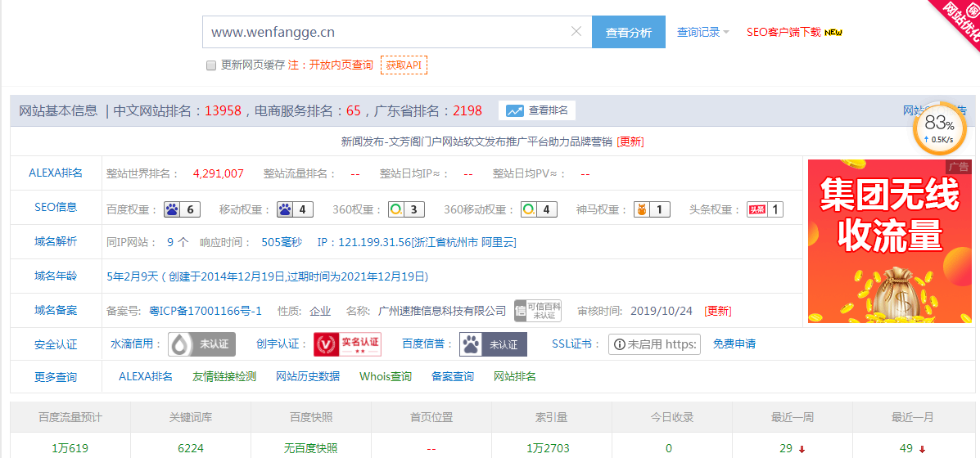The width and height of the screenshot is (980, 458).
Task: Open the 友情链接检测 link
Action: coord(224,376)
